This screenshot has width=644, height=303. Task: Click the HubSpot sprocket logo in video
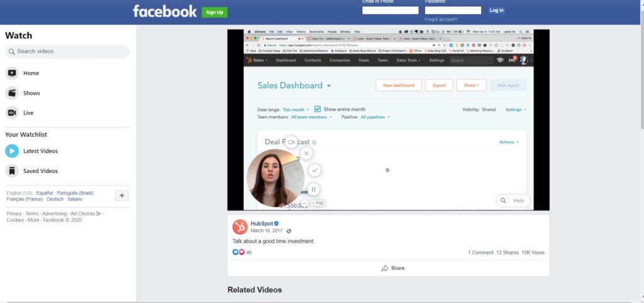pyautogui.click(x=249, y=60)
